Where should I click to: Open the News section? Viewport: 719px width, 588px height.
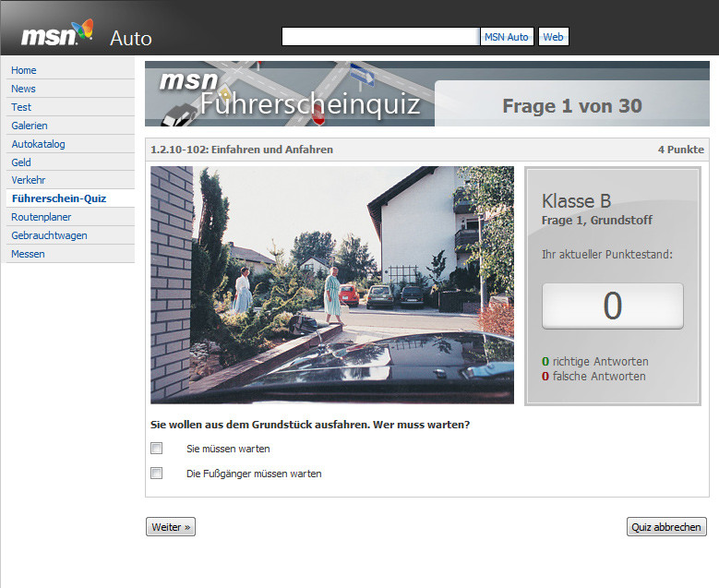tap(23, 89)
